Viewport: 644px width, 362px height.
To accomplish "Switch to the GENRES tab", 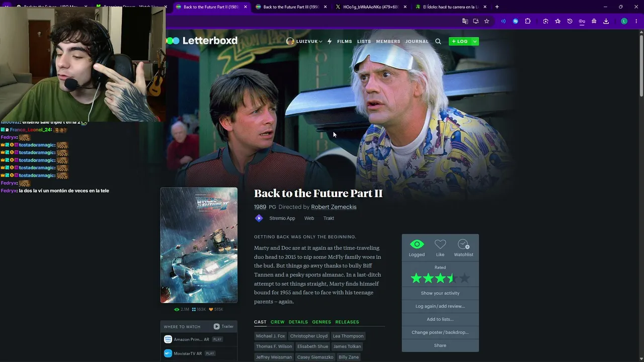I will tap(321, 322).
